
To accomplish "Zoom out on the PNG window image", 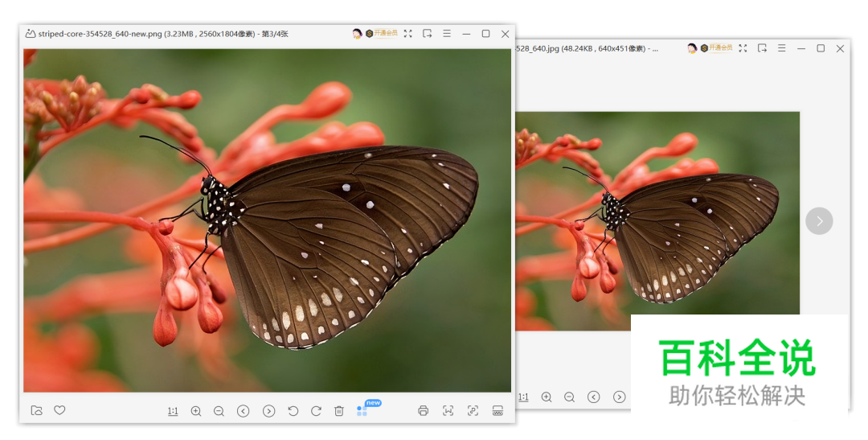I will [219, 411].
